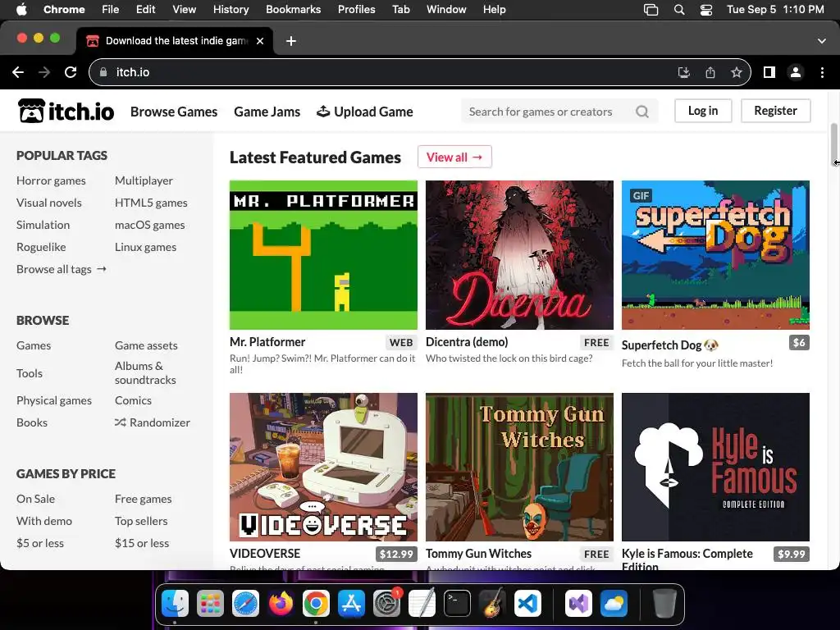Open Control Center in menu bar
The image size is (840, 630).
706,10
